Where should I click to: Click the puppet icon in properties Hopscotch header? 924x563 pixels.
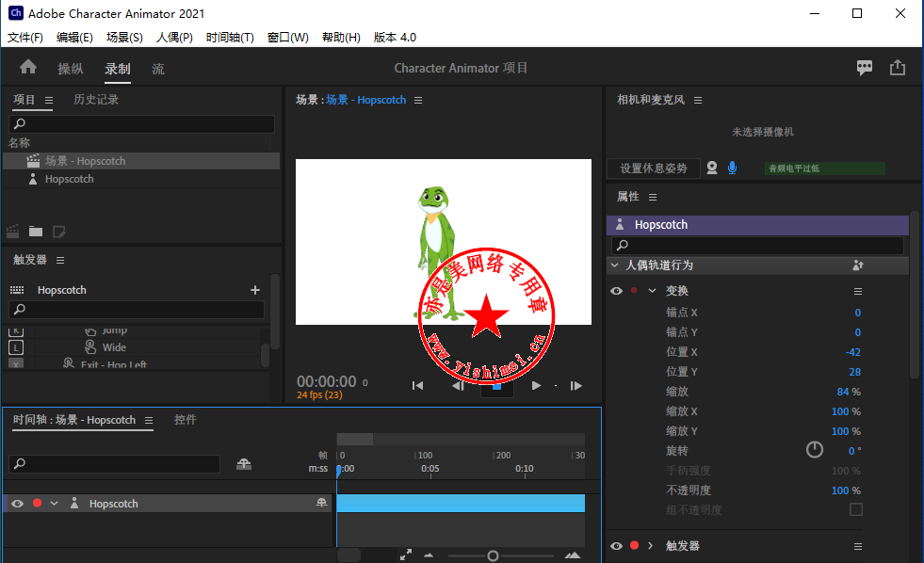pyautogui.click(x=620, y=224)
